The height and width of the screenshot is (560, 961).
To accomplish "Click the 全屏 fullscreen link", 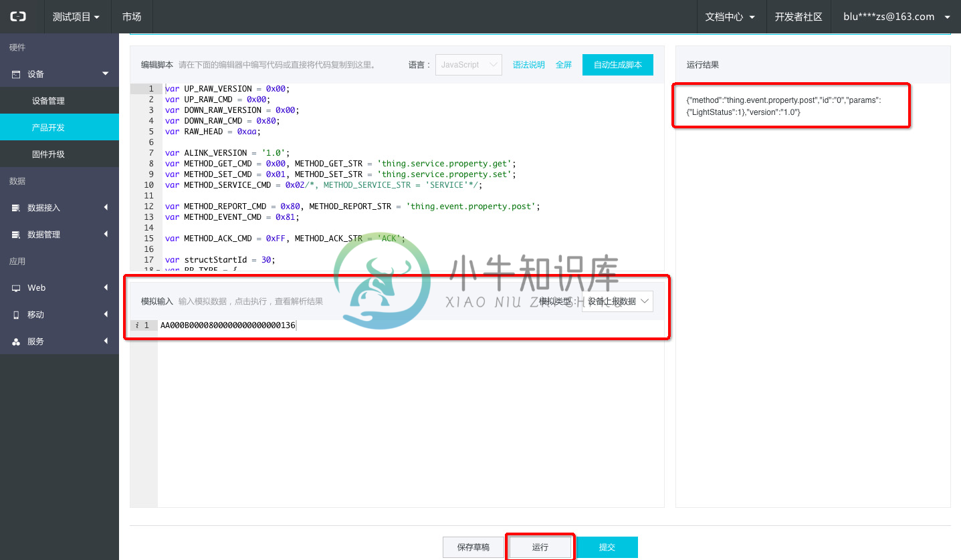I will click(x=564, y=65).
